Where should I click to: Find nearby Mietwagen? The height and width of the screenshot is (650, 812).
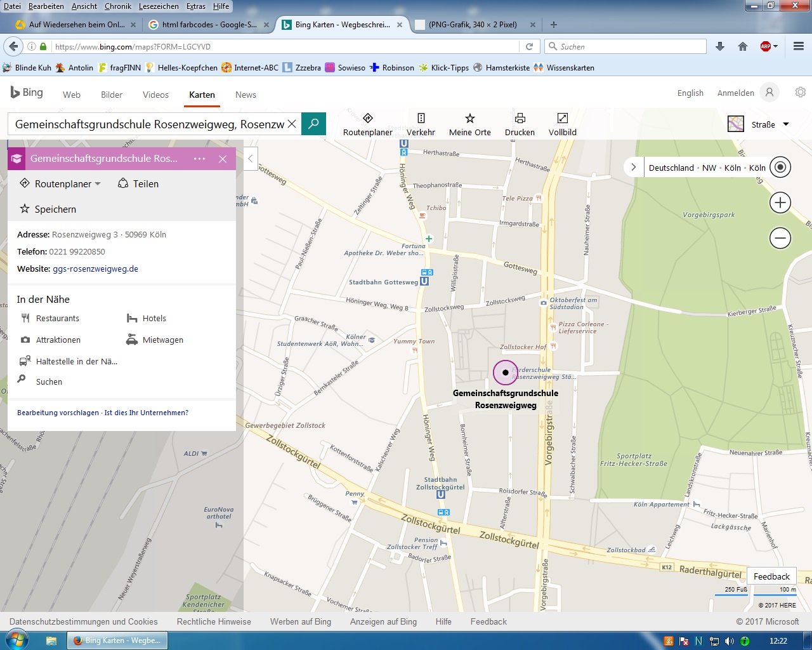click(x=155, y=340)
